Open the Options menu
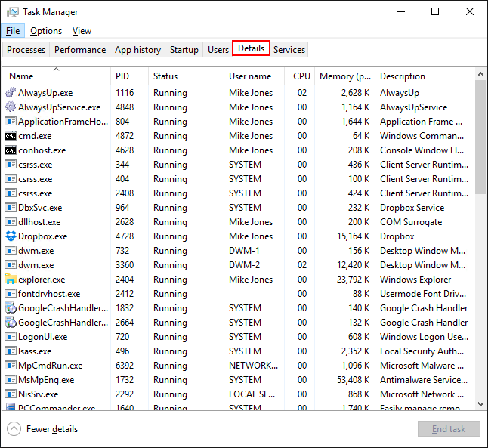The image size is (488, 448). pyautogui.click(x=46, y=31)
